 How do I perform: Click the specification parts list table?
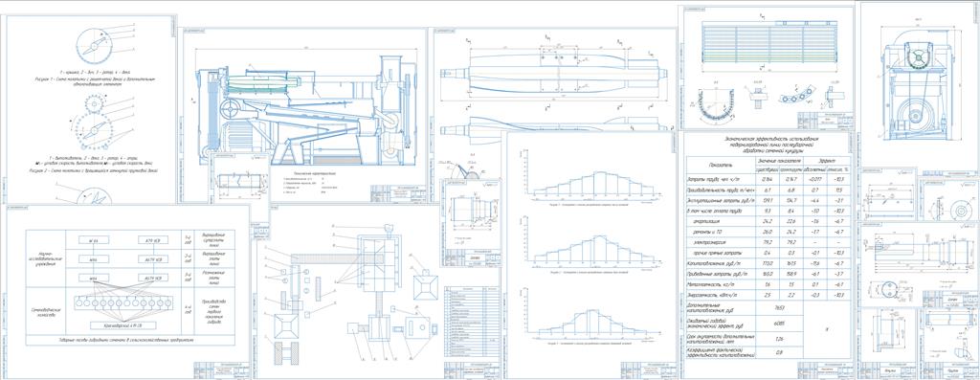[471, 322]
